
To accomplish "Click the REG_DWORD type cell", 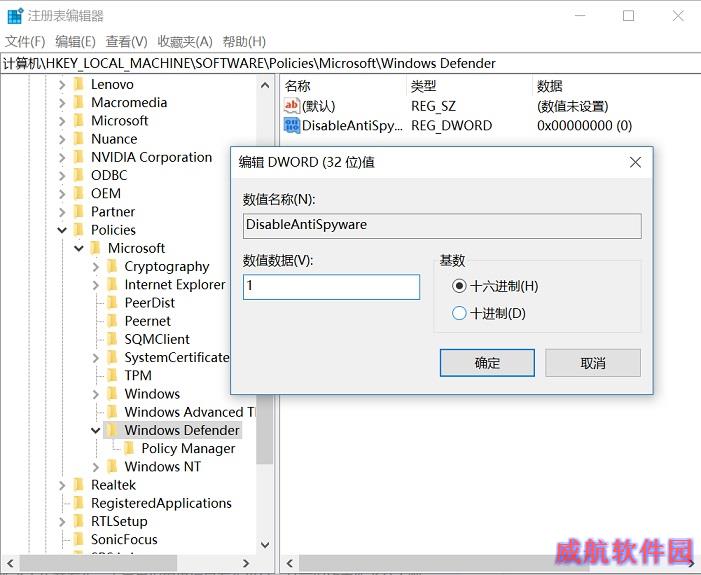I will 452,126.
